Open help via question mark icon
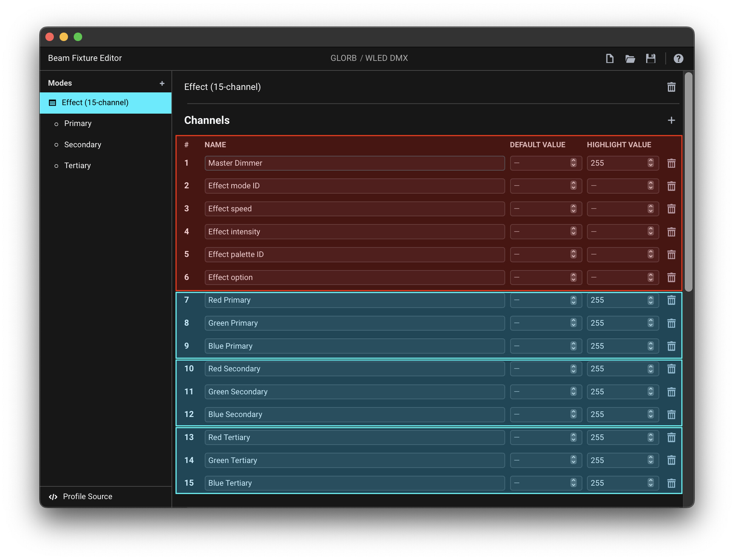The height and width of the screenshot is (560, 734). coord(678,58)
